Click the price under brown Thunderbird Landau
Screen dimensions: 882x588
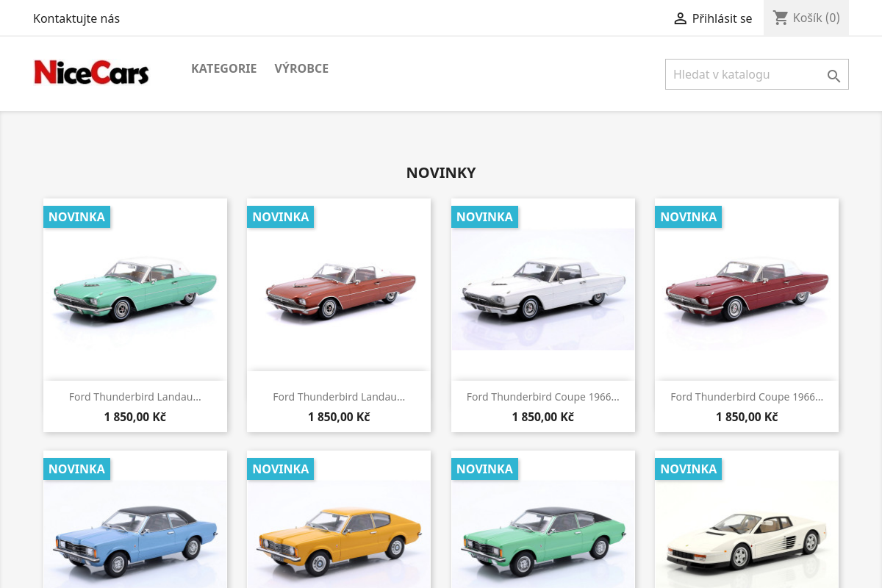(x=339, y=417)
